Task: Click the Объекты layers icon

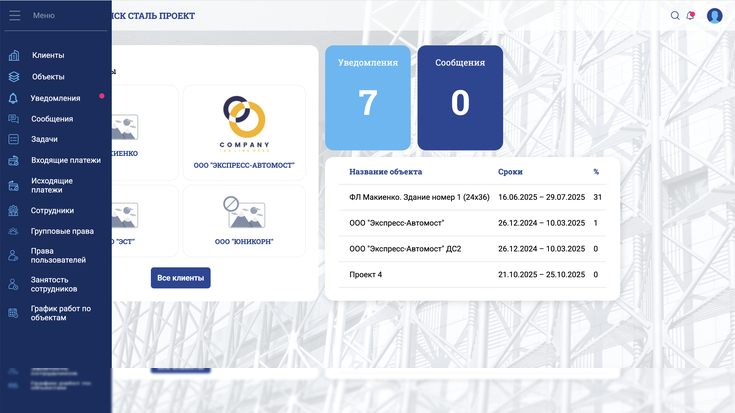Action: click(14, 76)
